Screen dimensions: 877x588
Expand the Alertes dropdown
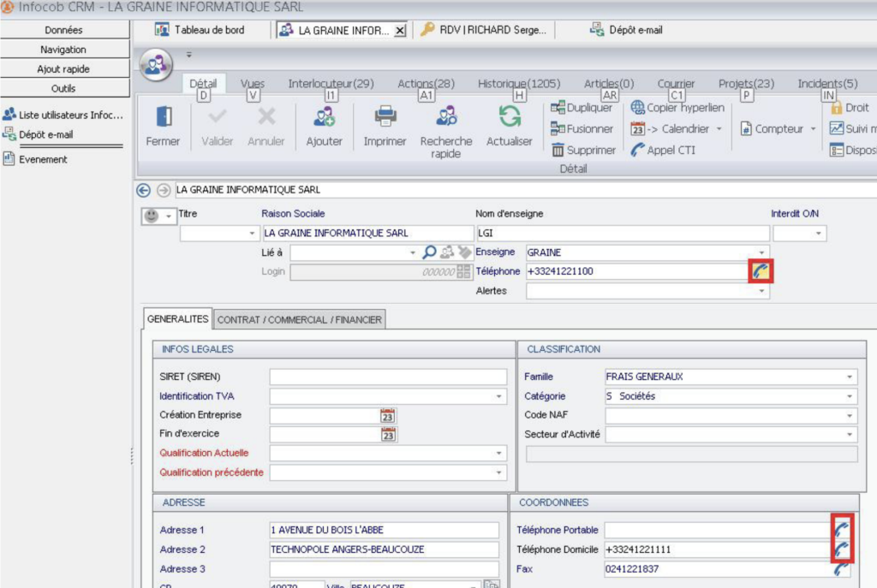(x=761, y=291)
